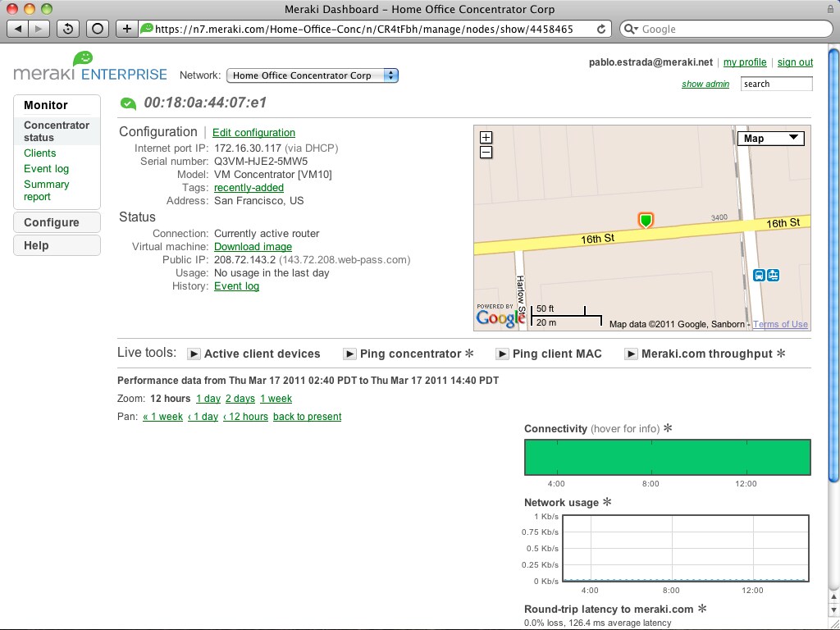Click show admin link

click(x=705, y=84)
